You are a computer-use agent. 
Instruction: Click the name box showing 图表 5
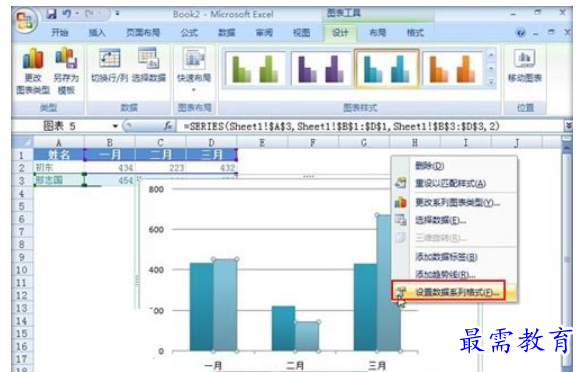click(x=61, y=126)
